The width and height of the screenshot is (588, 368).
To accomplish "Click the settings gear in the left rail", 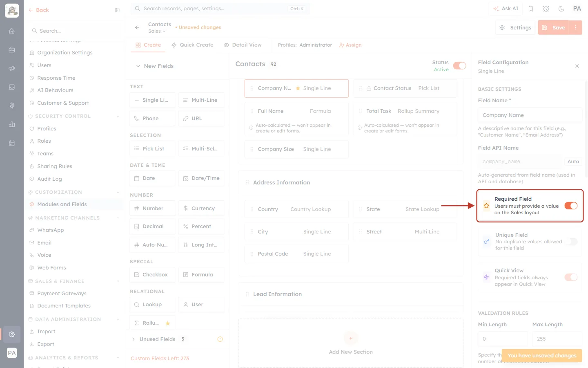I will (x=12, y=334).
